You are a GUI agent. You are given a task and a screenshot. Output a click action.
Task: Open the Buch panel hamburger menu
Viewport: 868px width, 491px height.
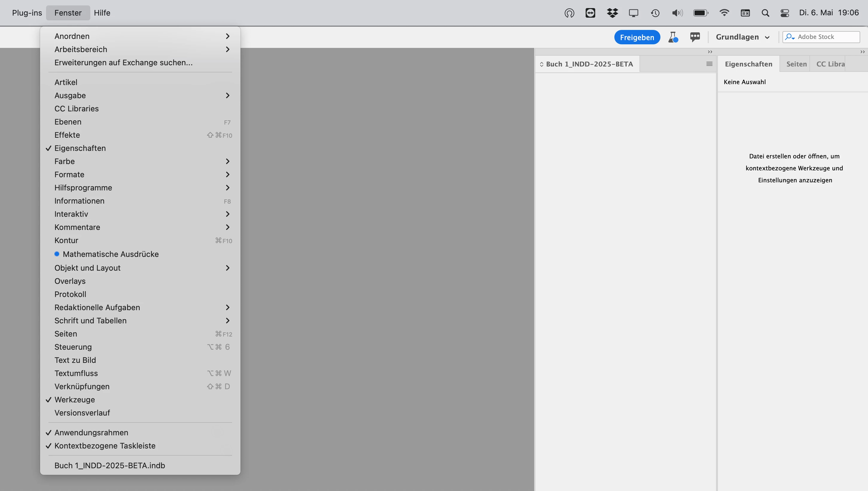(x=709, y=64)
